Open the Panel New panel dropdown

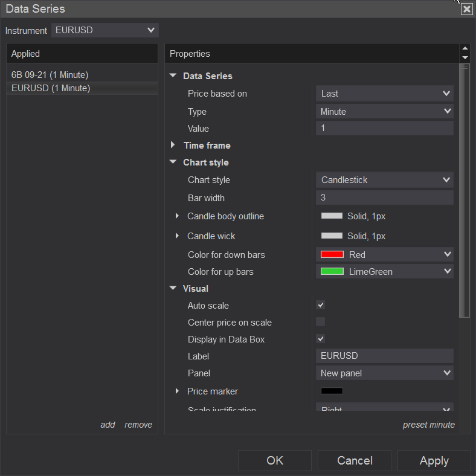click(x=384, y=373)
